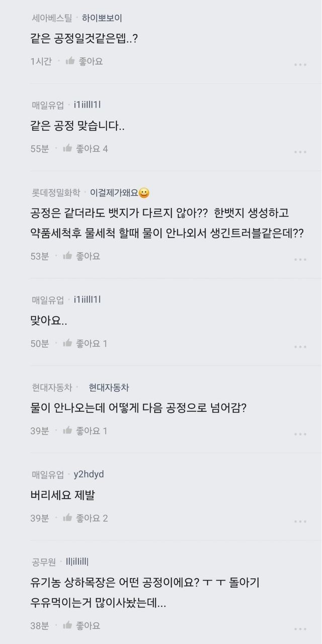This screenshot has width=322, height=644.
Task: Click thumbs-up on '같은 공정 맞습니다..' comment
Action: click(67, 148)
